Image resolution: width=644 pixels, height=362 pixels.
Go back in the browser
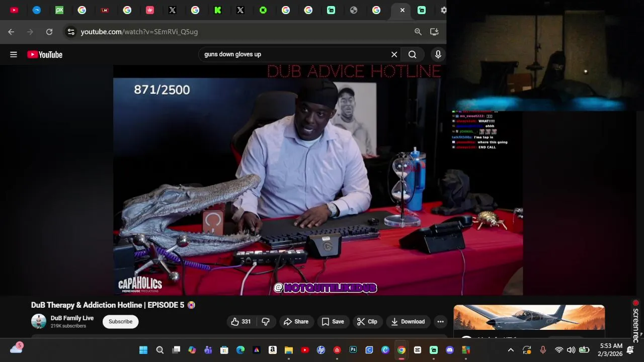[x=11, y=32]
